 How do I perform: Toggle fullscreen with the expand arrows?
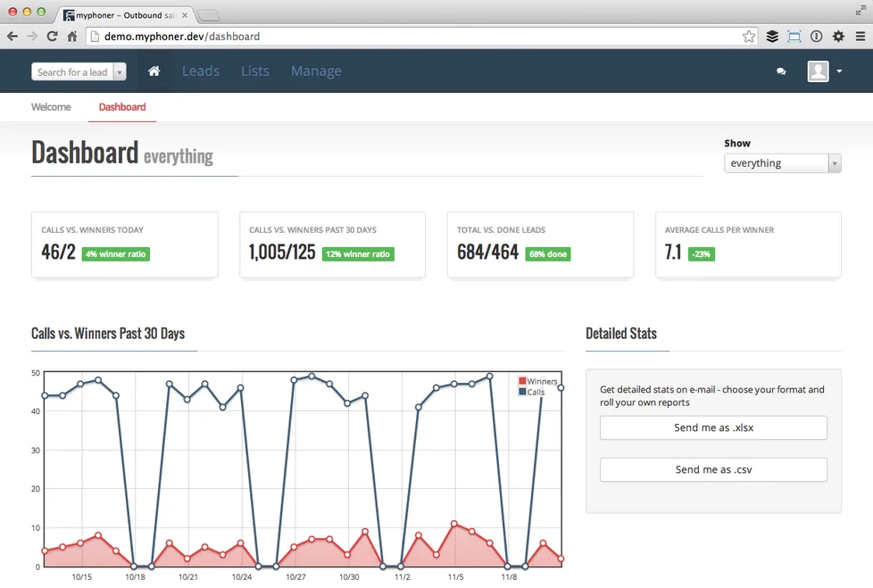861,11
